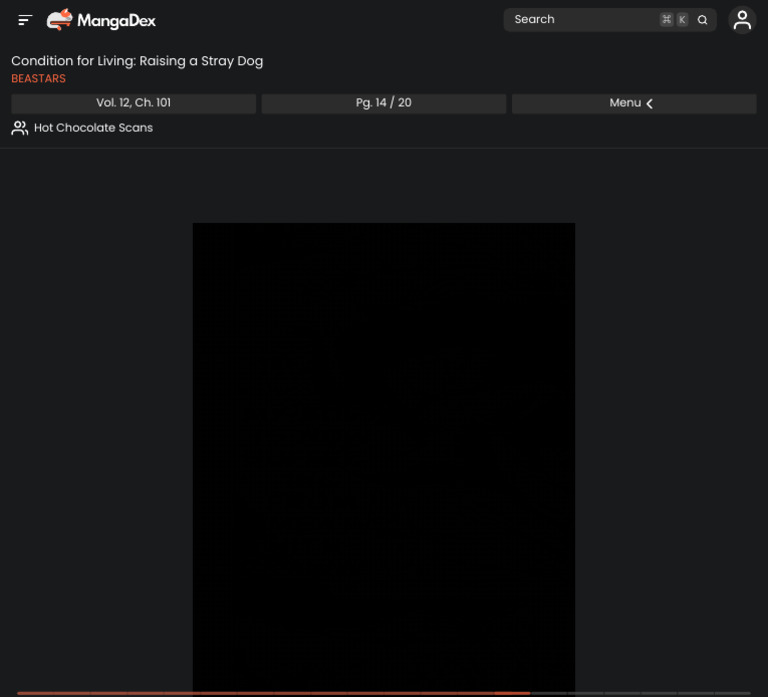Expand the reader Menu panel

tap(634, 103)
